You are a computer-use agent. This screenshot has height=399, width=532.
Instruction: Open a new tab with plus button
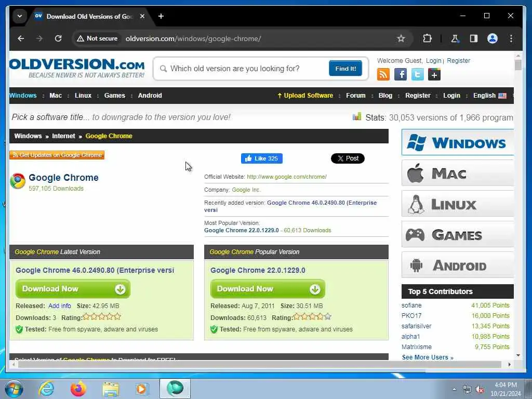pos(161,16)
